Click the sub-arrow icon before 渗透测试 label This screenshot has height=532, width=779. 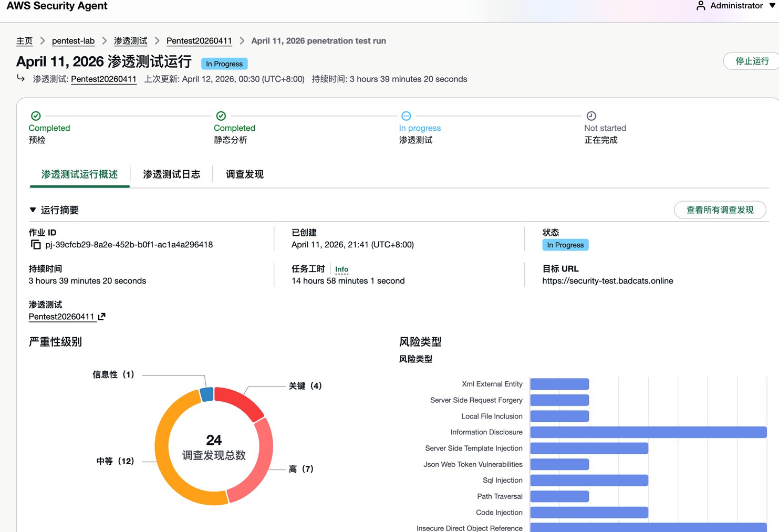point(21,79)
